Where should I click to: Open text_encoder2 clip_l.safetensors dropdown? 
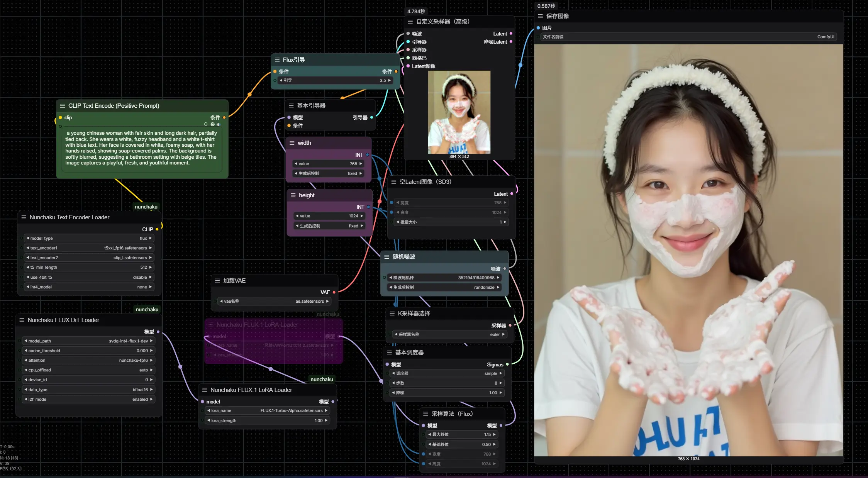point(89,258)
